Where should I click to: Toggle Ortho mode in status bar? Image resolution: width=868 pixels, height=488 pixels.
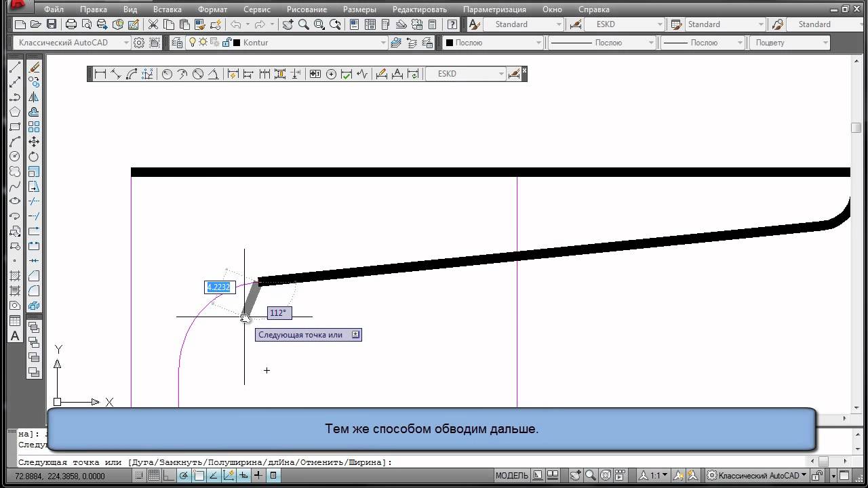[x=170, y=476]
